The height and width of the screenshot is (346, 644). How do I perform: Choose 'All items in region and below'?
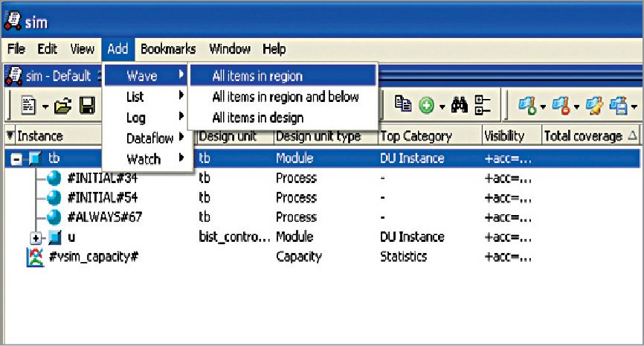[285, 97]
